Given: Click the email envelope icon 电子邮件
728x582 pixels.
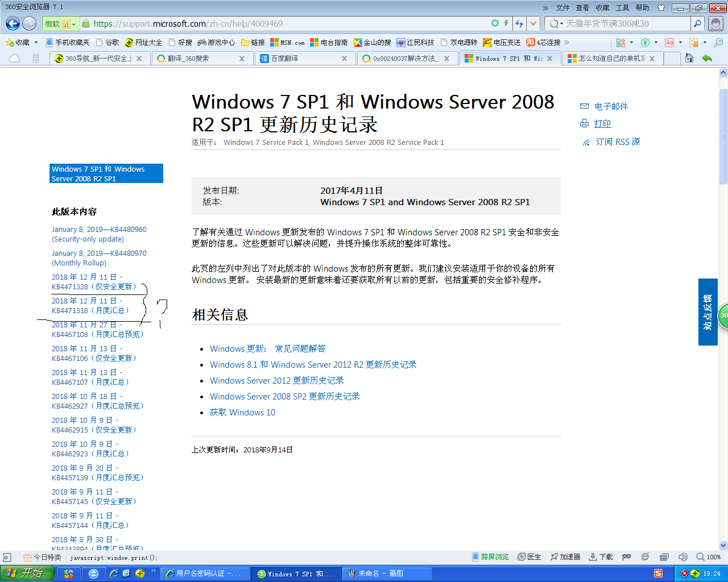Looking at the screenshot, I should coord(584,106).
